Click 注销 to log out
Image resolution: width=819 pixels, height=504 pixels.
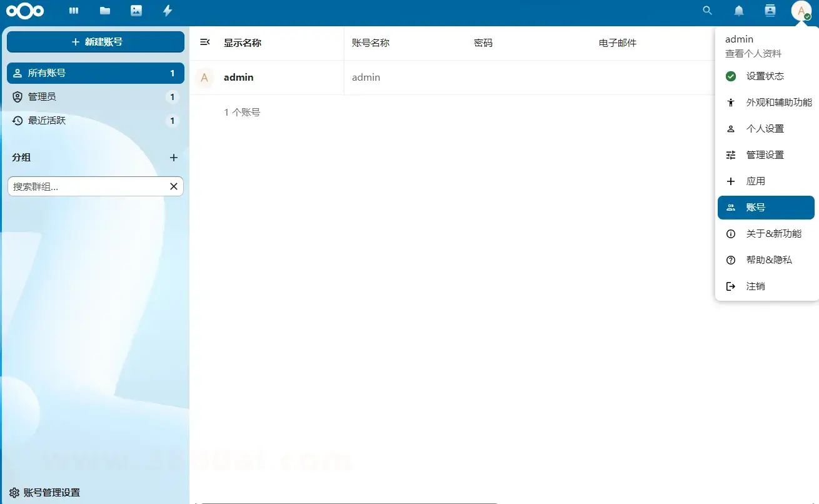(x=755, y=286)
